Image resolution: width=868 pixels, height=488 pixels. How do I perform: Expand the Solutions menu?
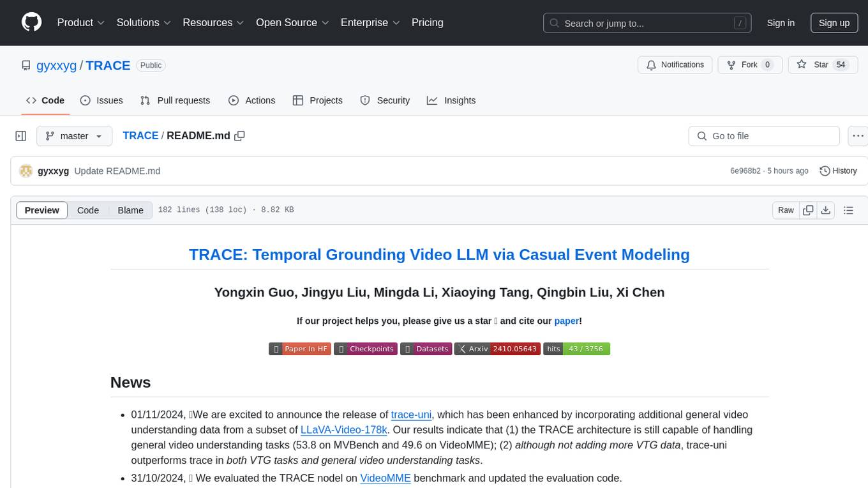coord(144,22)
